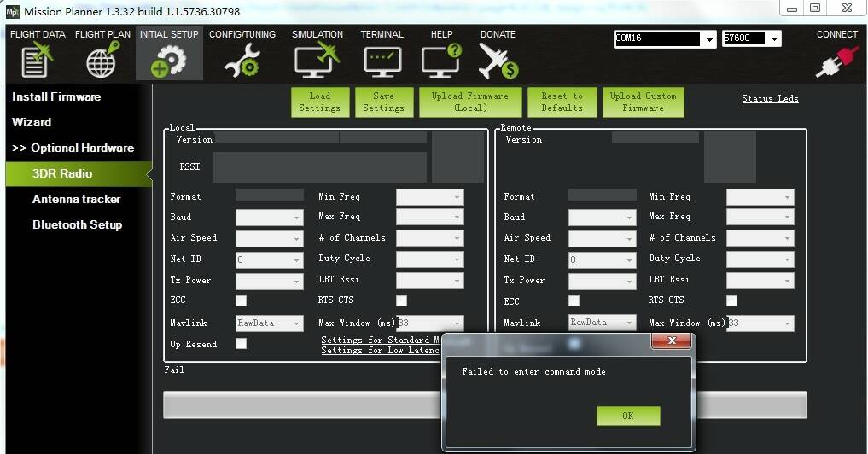
Task: Open Config/Tuning wrench icon
Action: (x=242, y=61)
